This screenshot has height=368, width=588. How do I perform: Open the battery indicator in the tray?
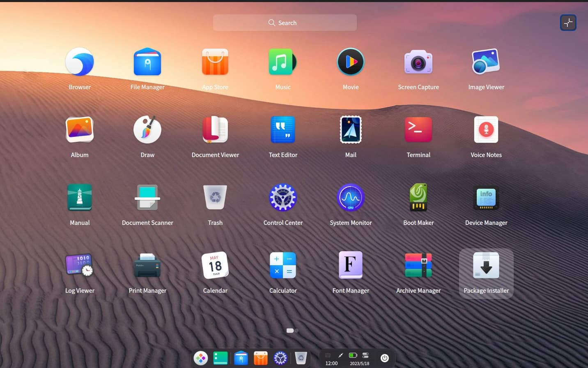tap(353, 355)
